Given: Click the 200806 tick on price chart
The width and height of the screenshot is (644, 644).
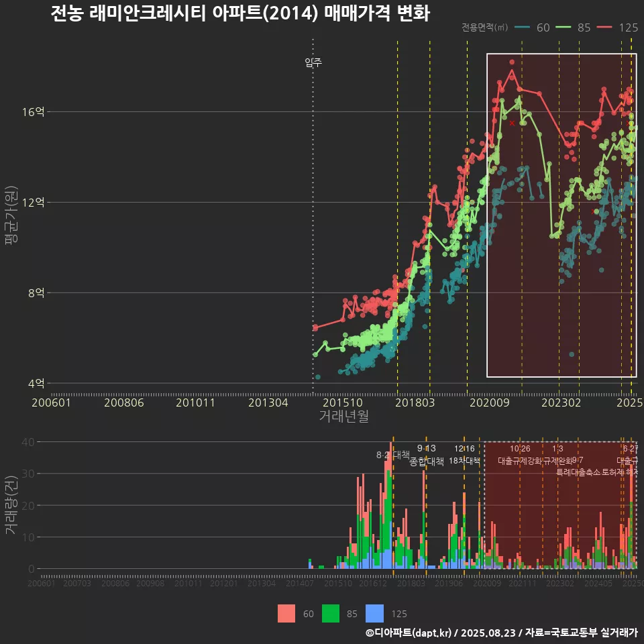Looking at the screenshot, I should coord(124,402).
